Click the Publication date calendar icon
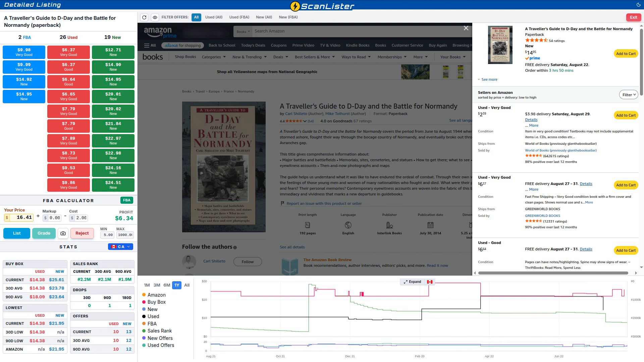This screenshot has height=362, width=644. click(430, 225)
